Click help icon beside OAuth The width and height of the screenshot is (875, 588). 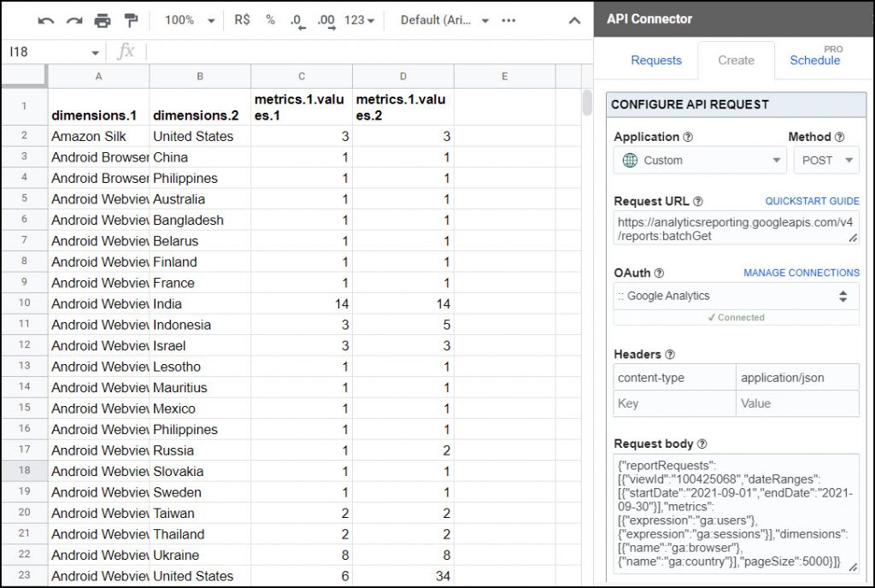[659, 273]
